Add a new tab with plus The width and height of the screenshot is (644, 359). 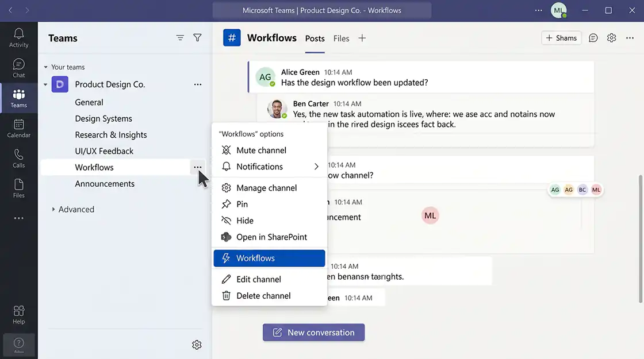(362, 38)
